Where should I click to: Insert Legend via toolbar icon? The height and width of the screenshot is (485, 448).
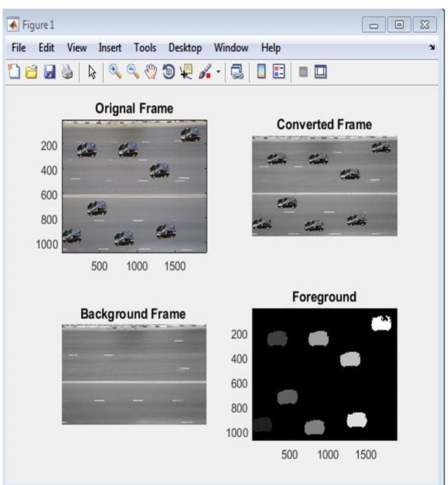(279, 71)
